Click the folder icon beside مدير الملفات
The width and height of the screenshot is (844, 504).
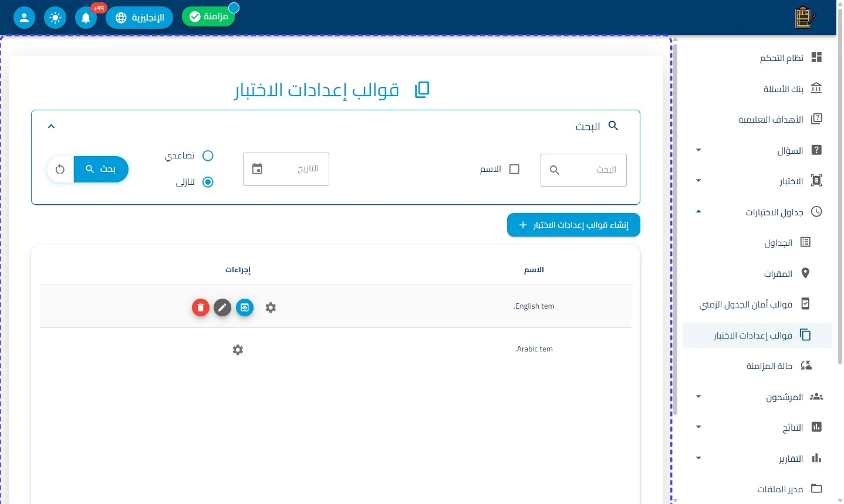[816, 488]
